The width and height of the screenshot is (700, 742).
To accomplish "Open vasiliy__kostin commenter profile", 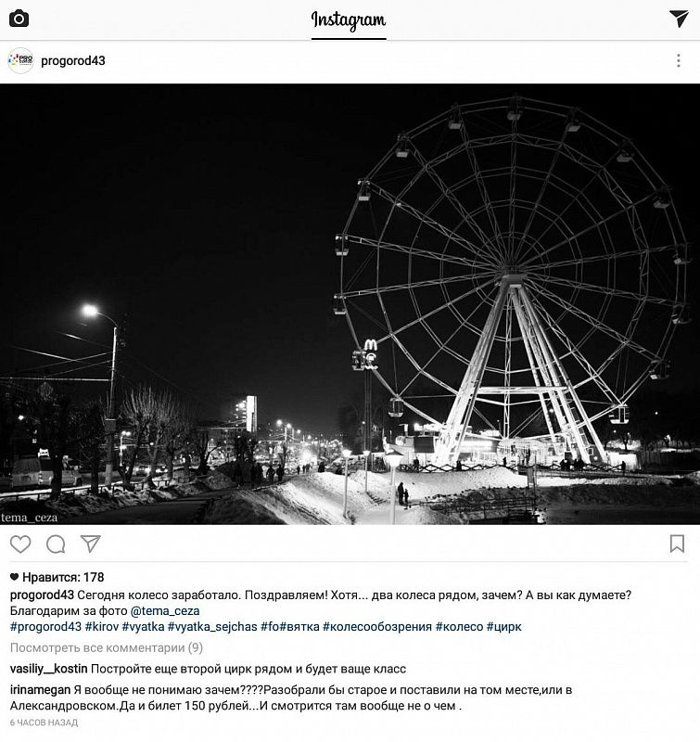I will point(49,669).
